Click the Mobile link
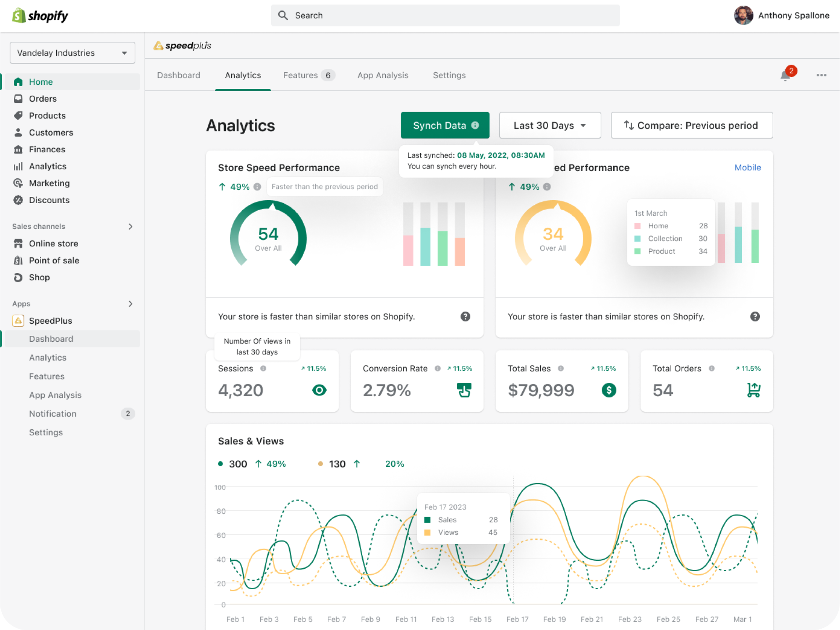840x630 pixels. [x=747, y=167]
